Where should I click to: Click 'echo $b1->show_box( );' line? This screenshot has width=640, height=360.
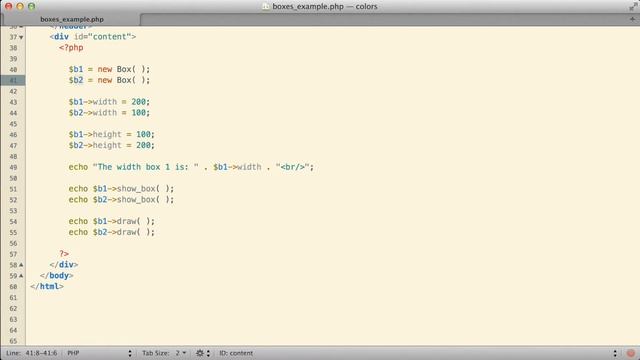tap(121, 189)
